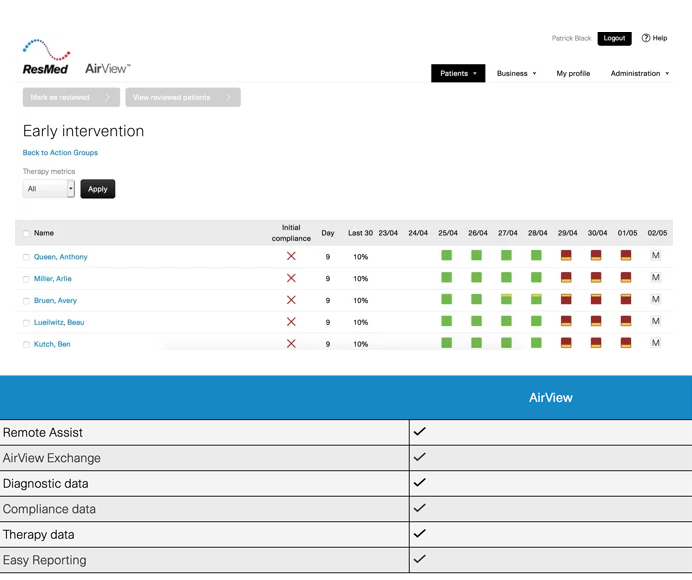Open patient Lueilwitz, Beau
The width and height of the screenshot is (692, 580).
[x=59, y=322]
